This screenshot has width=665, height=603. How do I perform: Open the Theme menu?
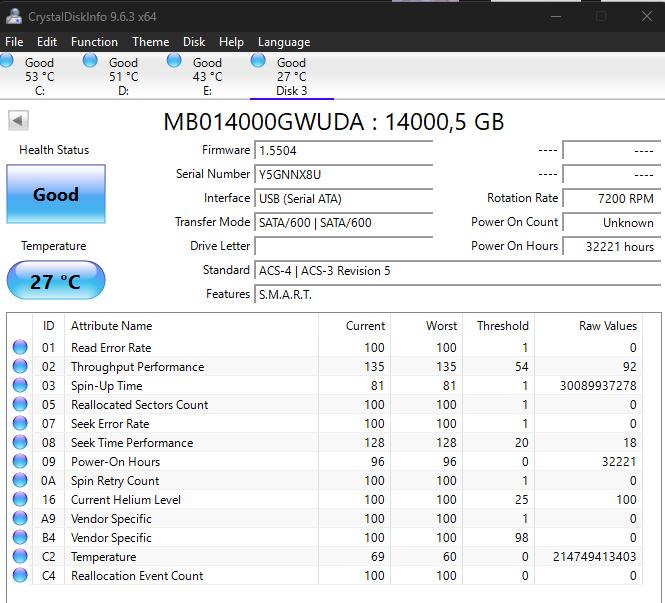pos(151,42)
